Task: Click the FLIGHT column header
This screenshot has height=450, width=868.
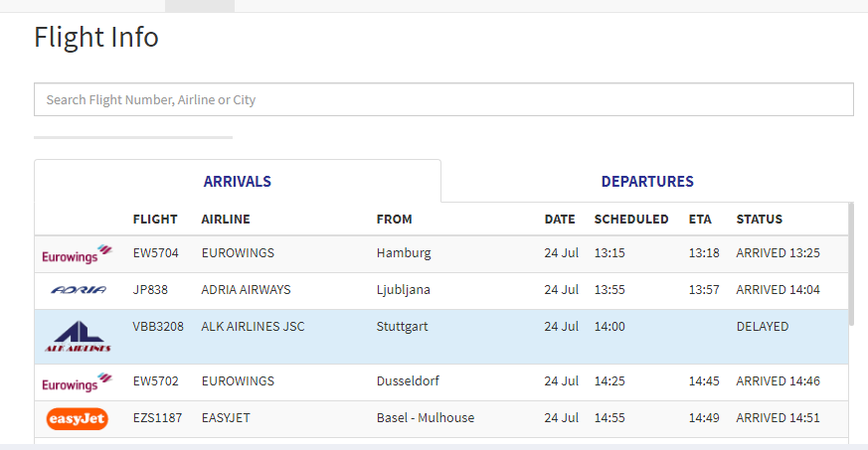Action: 155,220
